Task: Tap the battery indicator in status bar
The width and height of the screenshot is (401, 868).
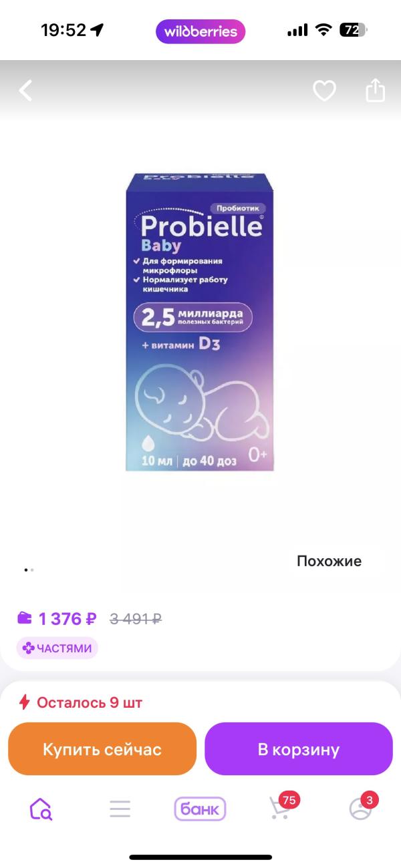Action: click(x=354, y=30)
